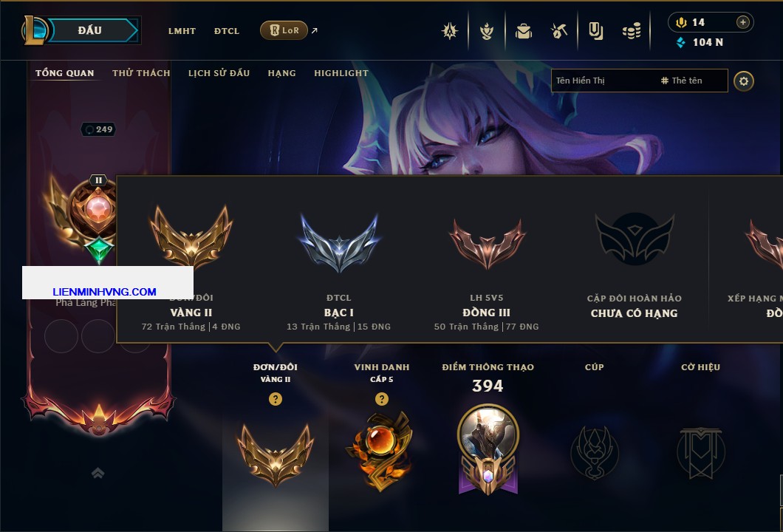Click the Profile crest icon in top bar
The width and height of the screenshot is (783, 532).
point(450,32)
